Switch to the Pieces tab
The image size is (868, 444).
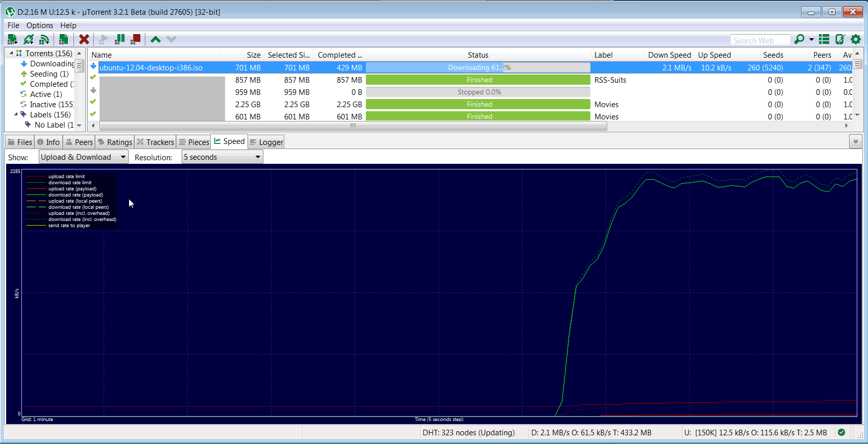[194, 142]
